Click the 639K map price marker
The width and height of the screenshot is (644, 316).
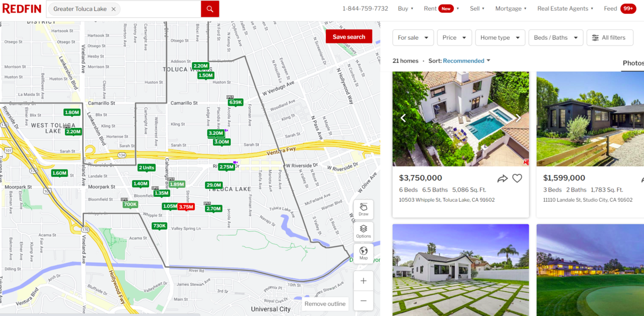pyautogui.click(x=235, y=102)
